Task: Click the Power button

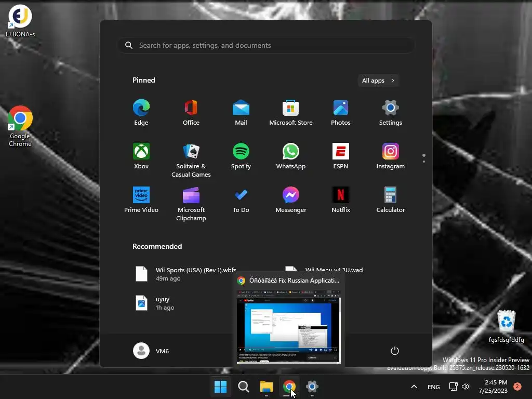Action: click(395, 351)
